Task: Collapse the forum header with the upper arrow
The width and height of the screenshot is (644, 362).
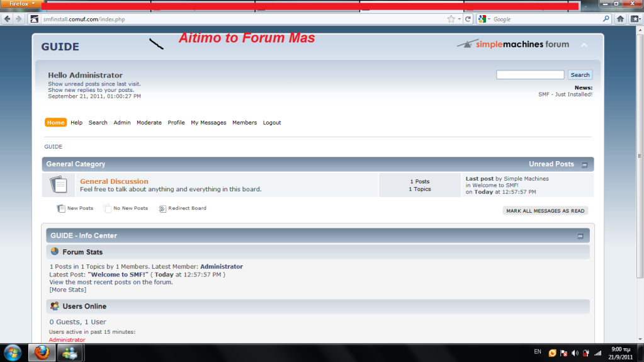Action: point(584,45)
